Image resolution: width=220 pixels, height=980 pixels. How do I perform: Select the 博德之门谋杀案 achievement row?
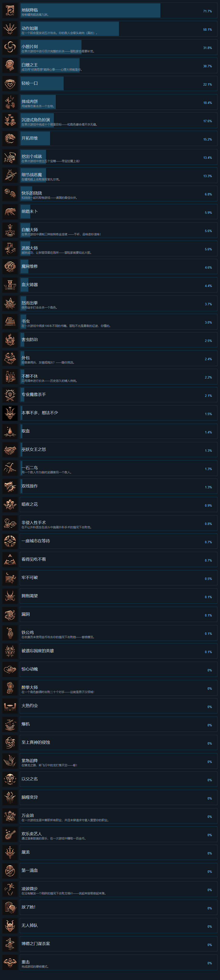118,943
